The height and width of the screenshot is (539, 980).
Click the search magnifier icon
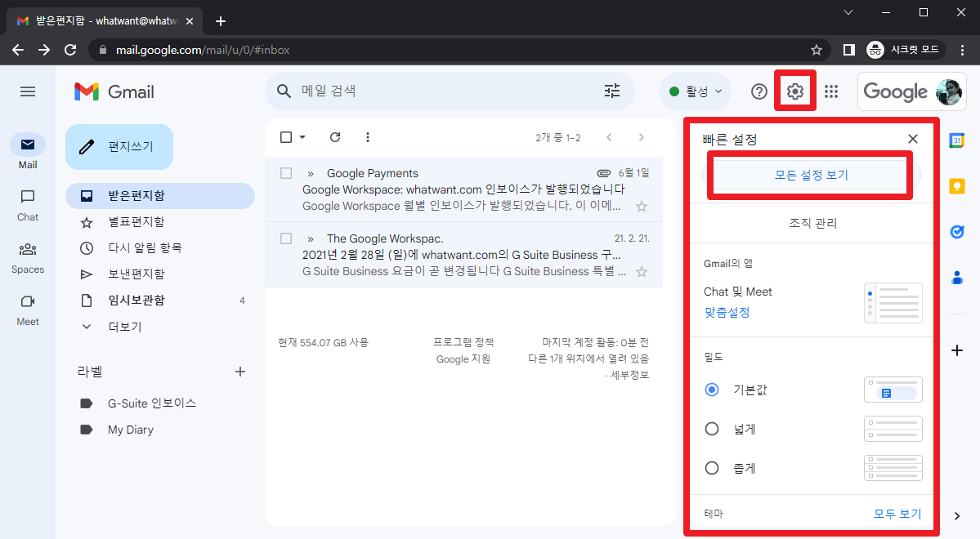coord(284,91)
